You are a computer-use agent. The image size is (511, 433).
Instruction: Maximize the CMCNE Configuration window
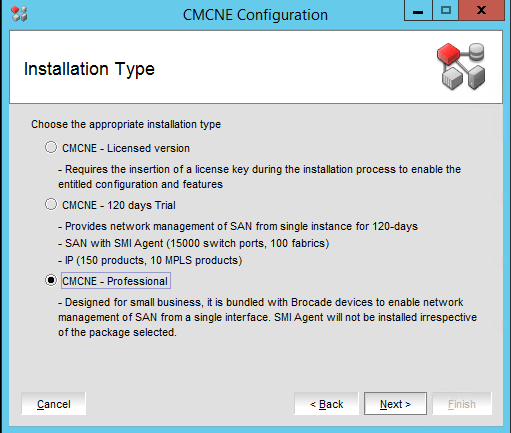(x=446, y=11)
